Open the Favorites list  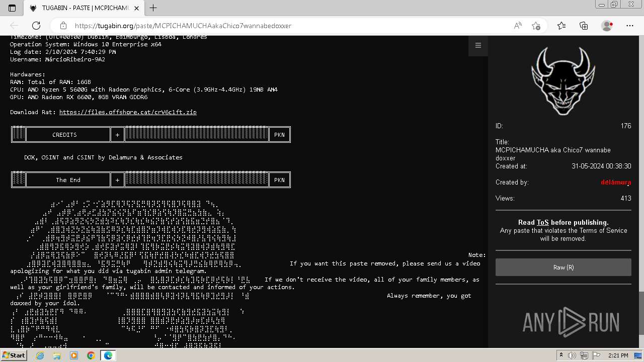(561, 26)
